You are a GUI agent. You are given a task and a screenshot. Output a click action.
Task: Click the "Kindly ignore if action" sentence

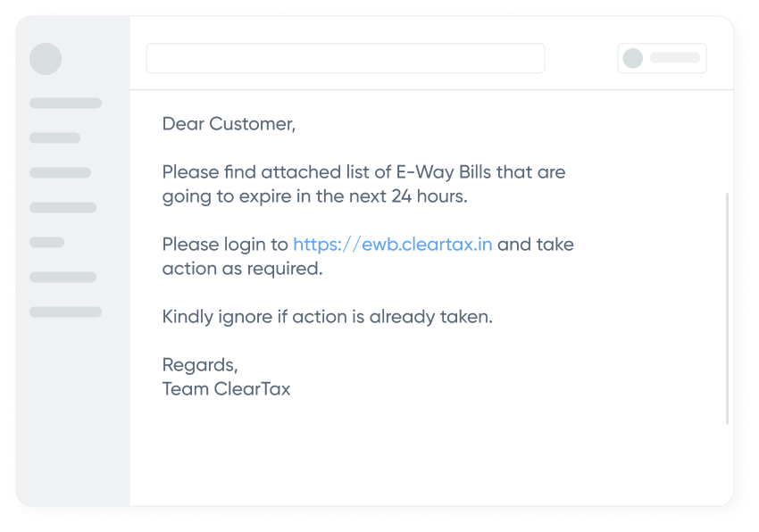tap(327, 316)
